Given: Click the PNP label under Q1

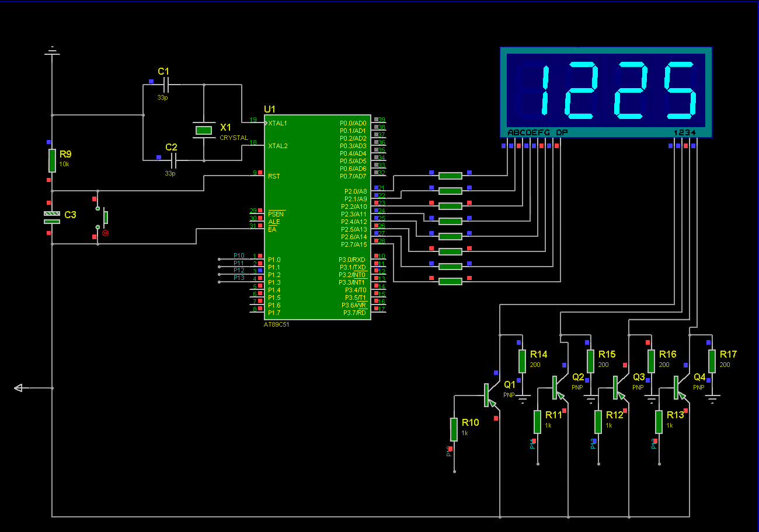Looking at the screenshot, I should 509,395.
